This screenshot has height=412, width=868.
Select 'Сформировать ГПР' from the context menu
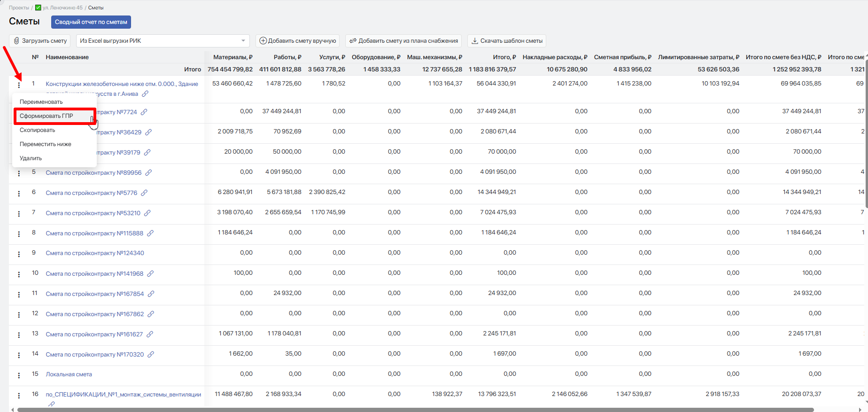(46, 116)
